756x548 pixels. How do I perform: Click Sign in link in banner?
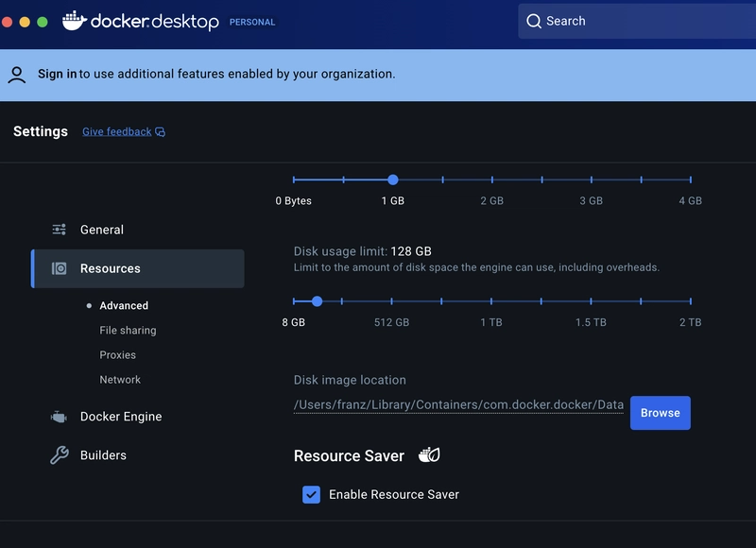(x=58, y=74)
